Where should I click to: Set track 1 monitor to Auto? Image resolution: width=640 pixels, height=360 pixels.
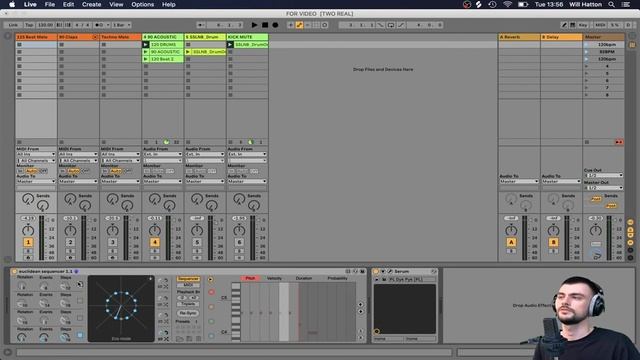(x=31, y=171)
